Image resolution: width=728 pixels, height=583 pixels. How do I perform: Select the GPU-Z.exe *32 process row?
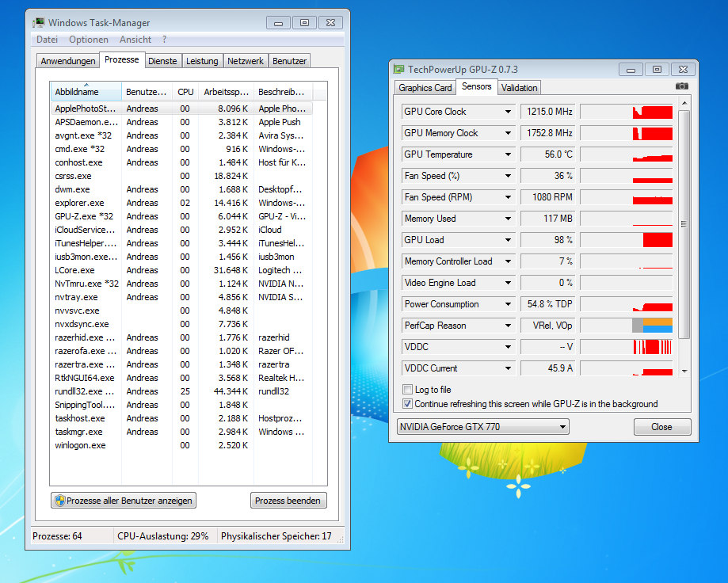click(181, 216)
